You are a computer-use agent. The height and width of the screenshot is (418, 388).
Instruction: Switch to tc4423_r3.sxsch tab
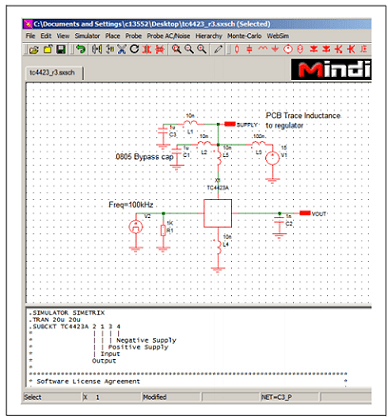click(52, 73)
